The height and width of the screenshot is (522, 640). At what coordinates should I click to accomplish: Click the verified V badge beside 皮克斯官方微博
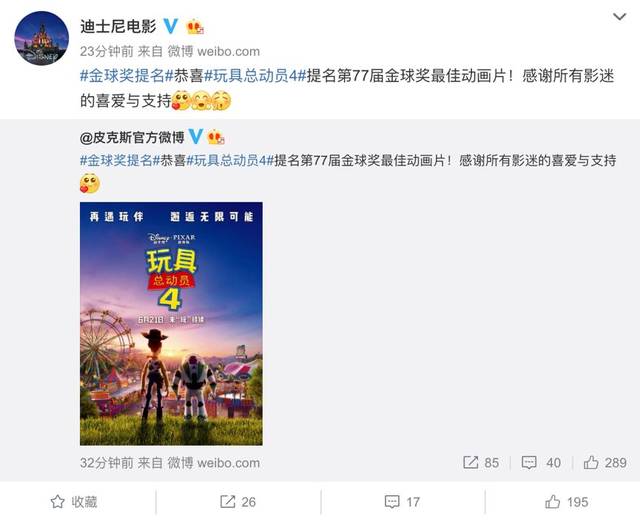point(196,136)
